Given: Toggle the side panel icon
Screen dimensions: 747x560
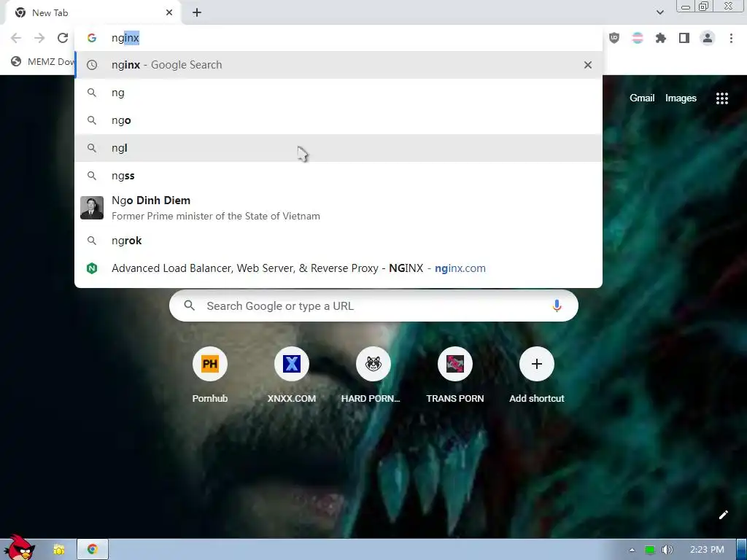Looking at the screenshot, I should click(684, 38).
